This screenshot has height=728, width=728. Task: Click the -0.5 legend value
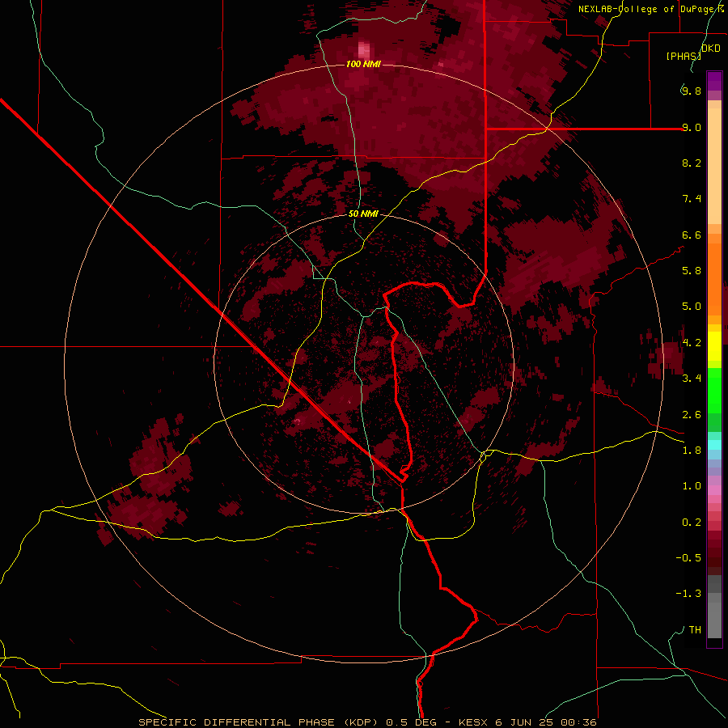(x=688, y=558)
